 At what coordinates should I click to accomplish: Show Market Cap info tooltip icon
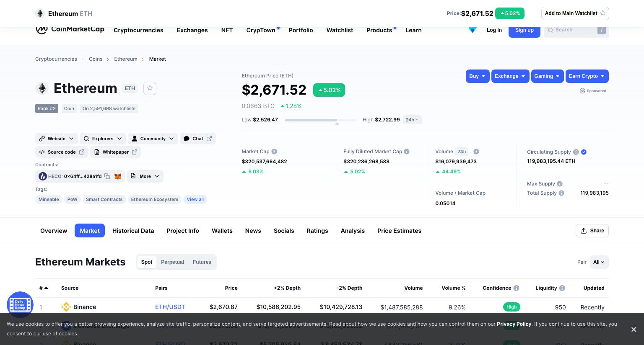pos(274,152)
